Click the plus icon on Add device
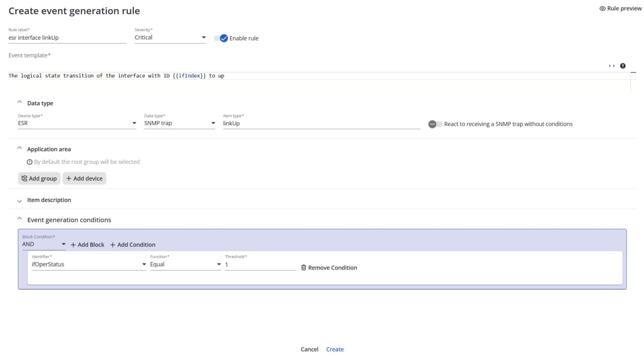The height and width of the screenshot is (358, 644). tap(69, 178)
